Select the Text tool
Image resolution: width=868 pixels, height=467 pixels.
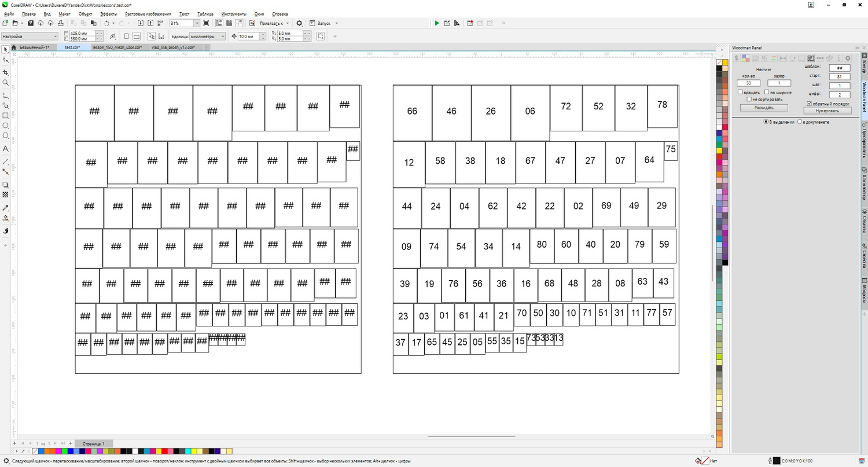point(6,149)
